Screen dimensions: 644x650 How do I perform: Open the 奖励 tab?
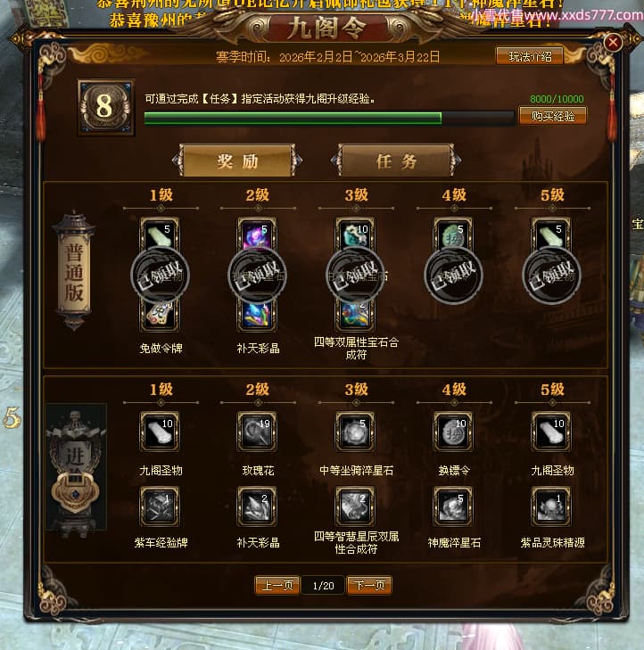point(237,160)
